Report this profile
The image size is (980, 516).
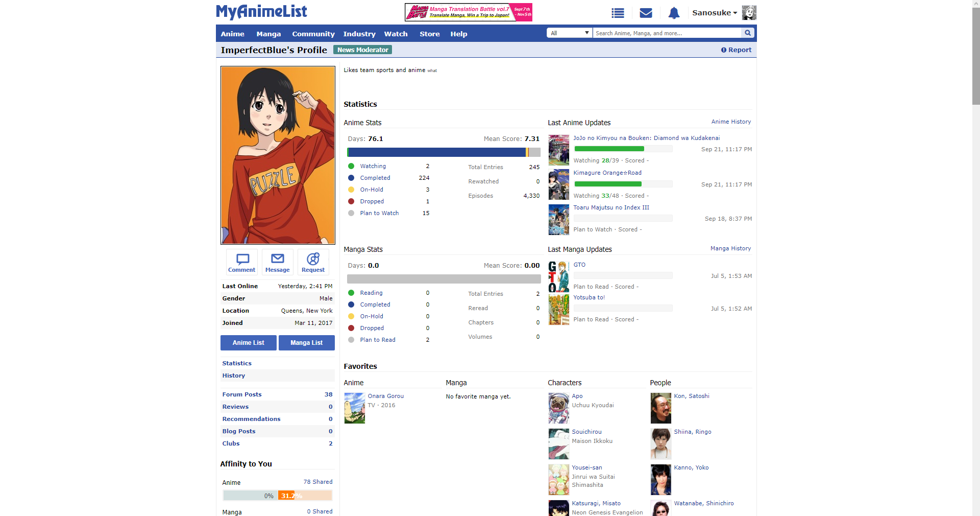click(736, 50)
